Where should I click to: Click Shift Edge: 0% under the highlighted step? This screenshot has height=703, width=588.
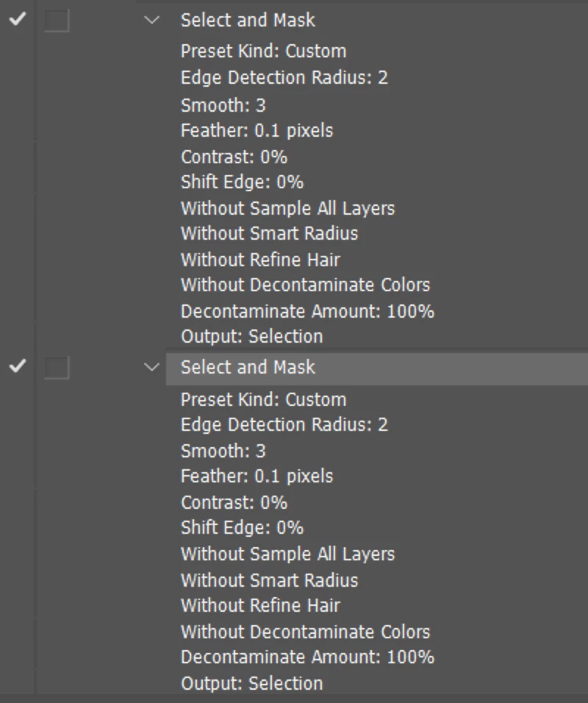[x=242, y=527]
